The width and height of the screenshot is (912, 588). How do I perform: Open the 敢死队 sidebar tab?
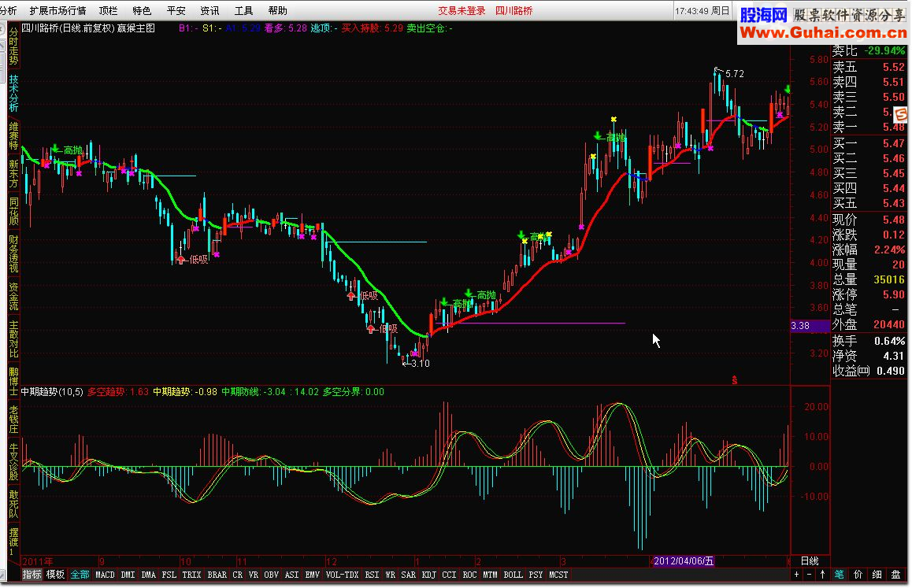[13, 505]
